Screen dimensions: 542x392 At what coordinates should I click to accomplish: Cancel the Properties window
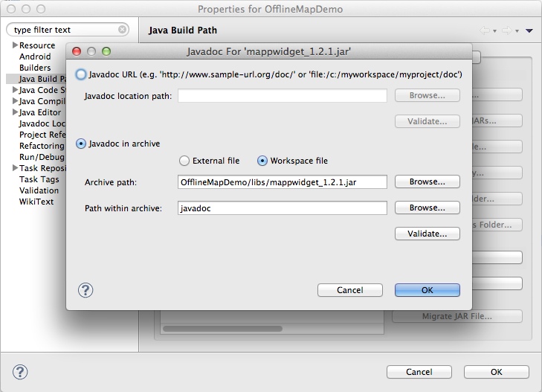click(419, 372)
